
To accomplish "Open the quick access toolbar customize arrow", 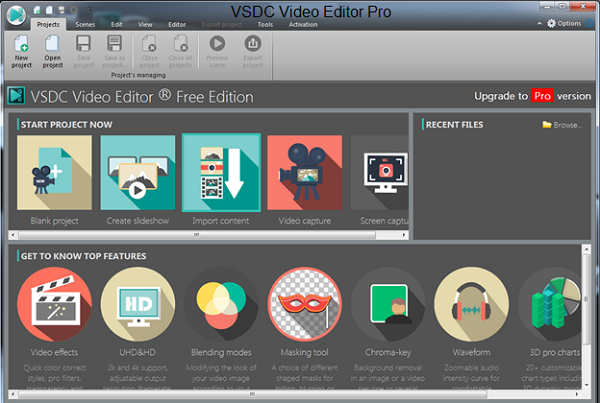I will click(90, 10).
